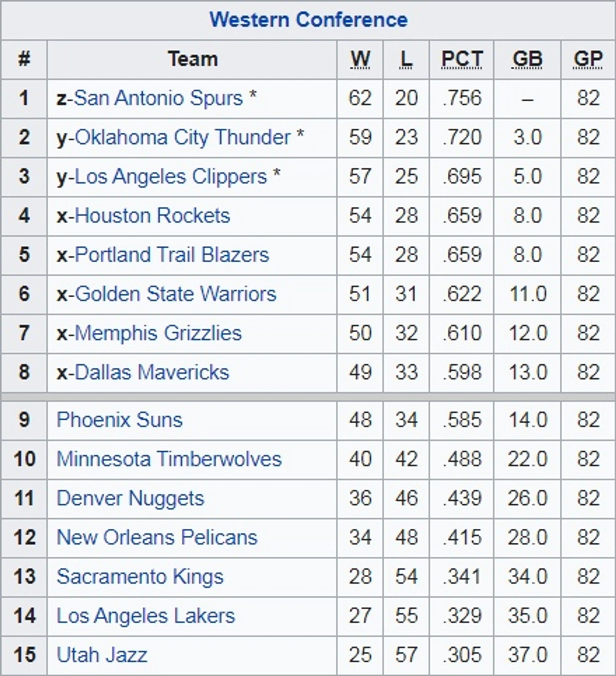Click the PCT column header abbreviation
This screenshot has height=676, width=616.
point(462,59)
